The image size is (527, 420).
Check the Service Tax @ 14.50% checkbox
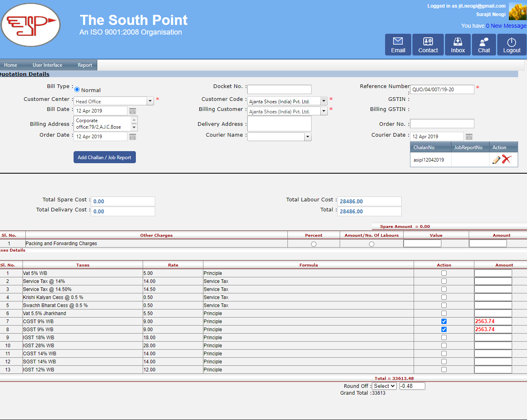click(x=444, y=289)
